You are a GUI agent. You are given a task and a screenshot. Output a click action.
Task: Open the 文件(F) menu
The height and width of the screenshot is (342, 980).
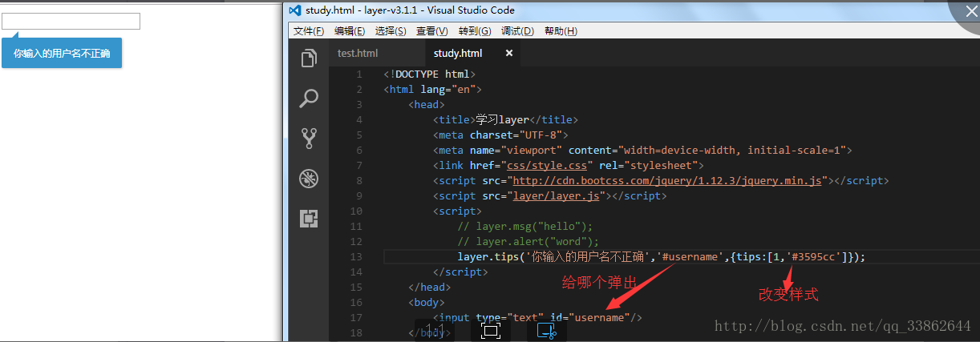[309, 31]
